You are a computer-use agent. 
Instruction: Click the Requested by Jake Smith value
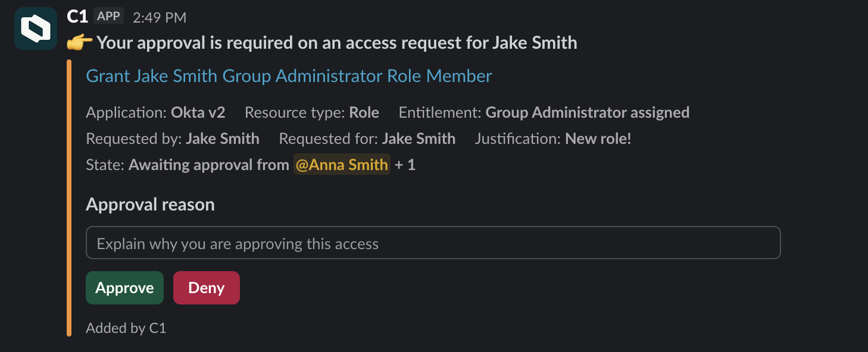pos(222,139)
